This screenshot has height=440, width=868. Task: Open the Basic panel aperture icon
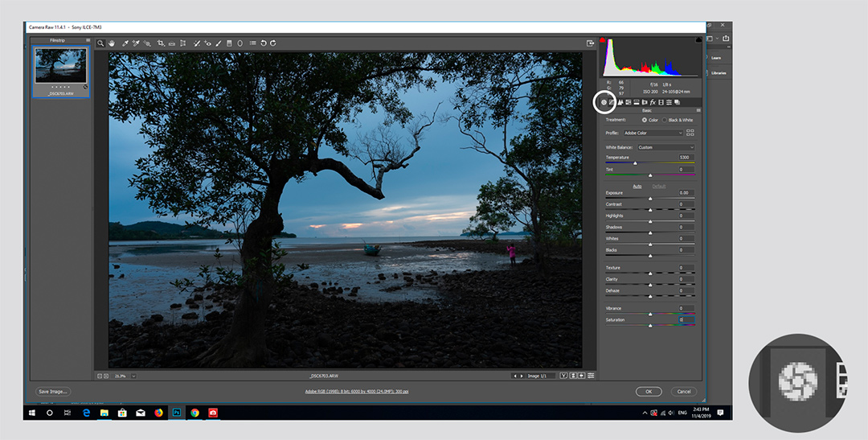pyautogui.click(x=604, y=102)
